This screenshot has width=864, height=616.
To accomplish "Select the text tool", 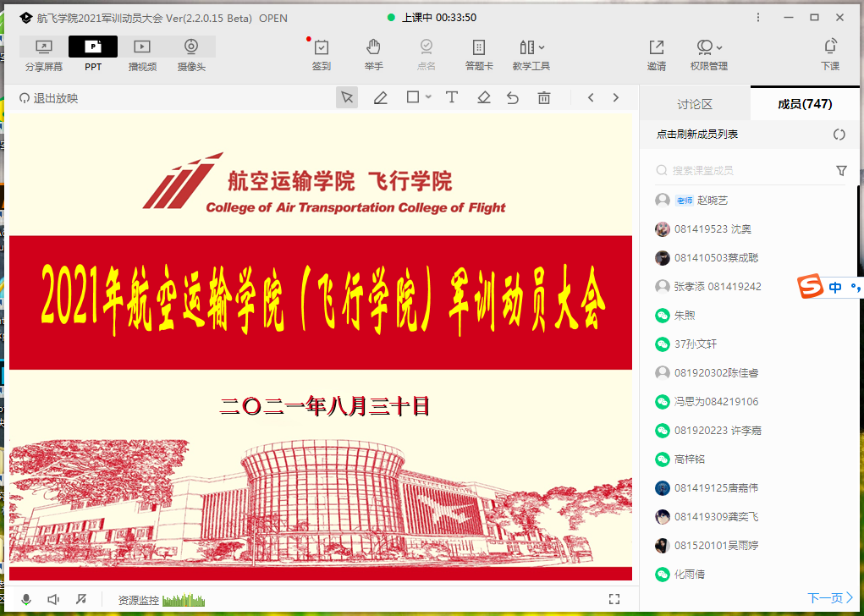I will [452, 98].
